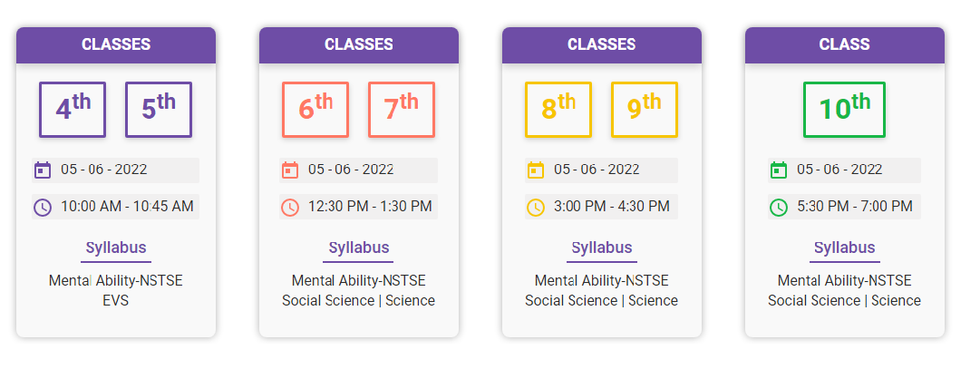Choose the 6th class box
The image size is (980, 369).
pyautogui.click(x=315, y=110)
